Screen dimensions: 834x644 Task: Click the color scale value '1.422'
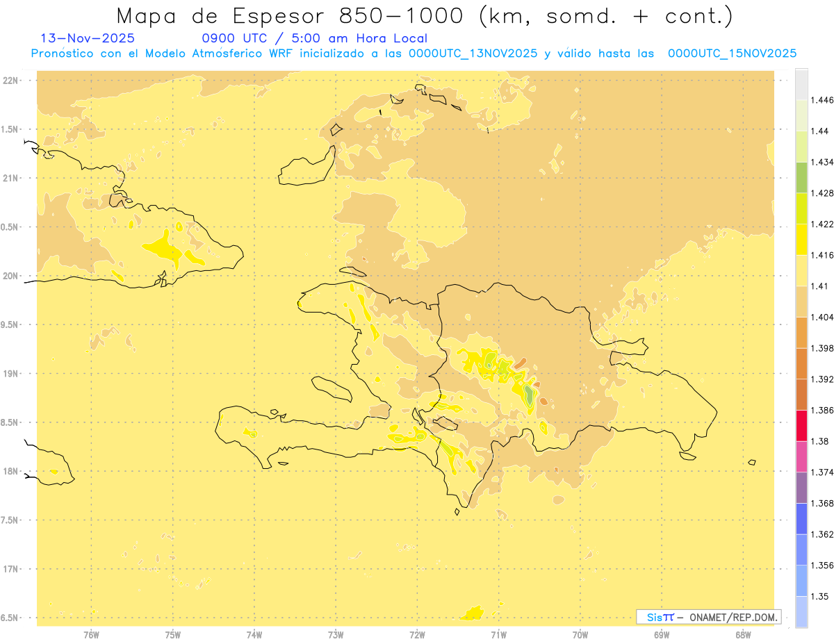tap(822, 224)
